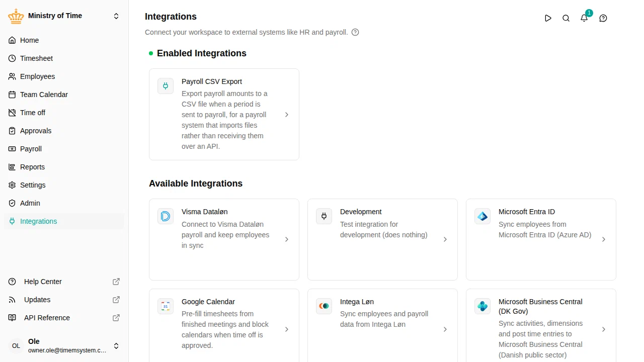Expand the Ministry of Time workspace switcher

(116, 16)
